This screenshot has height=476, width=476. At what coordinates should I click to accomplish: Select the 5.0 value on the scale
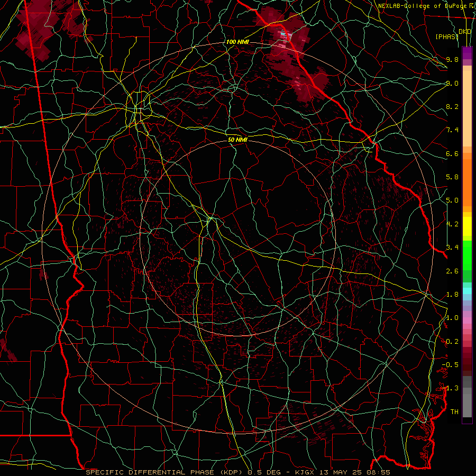pyautogui.click(x=452, y=200)
